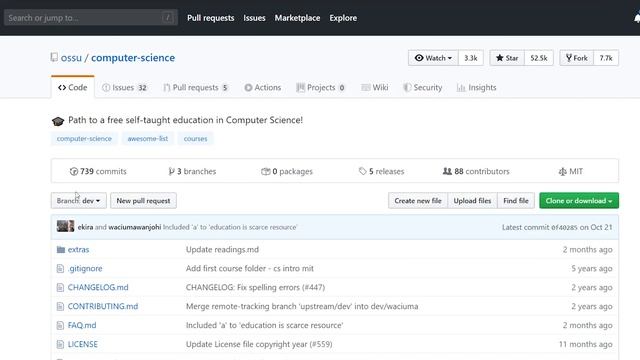The image size is (640, 360).
Task: Click the graduation cap emoji icon
Action: pos(58,121)
